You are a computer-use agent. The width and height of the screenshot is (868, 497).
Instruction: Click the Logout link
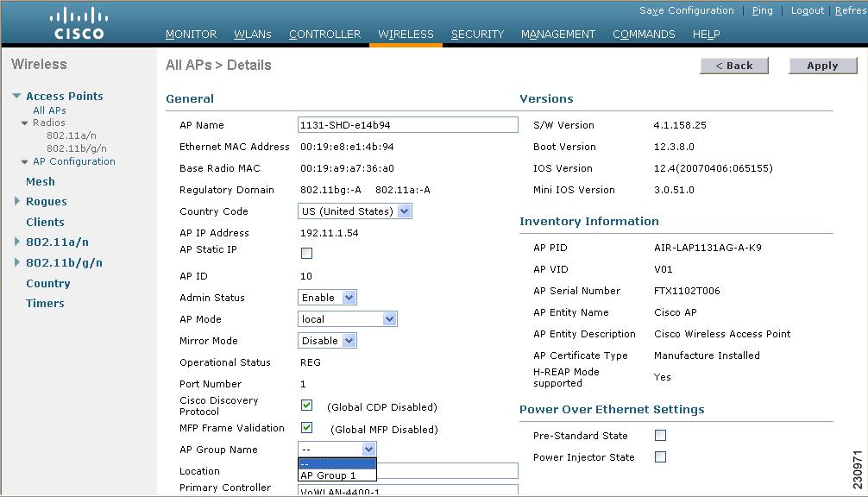[x=807, y=10]
